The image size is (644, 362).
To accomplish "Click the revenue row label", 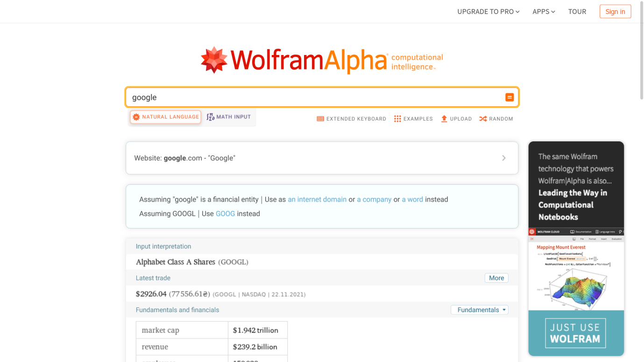I will click(x=155, y=347).
